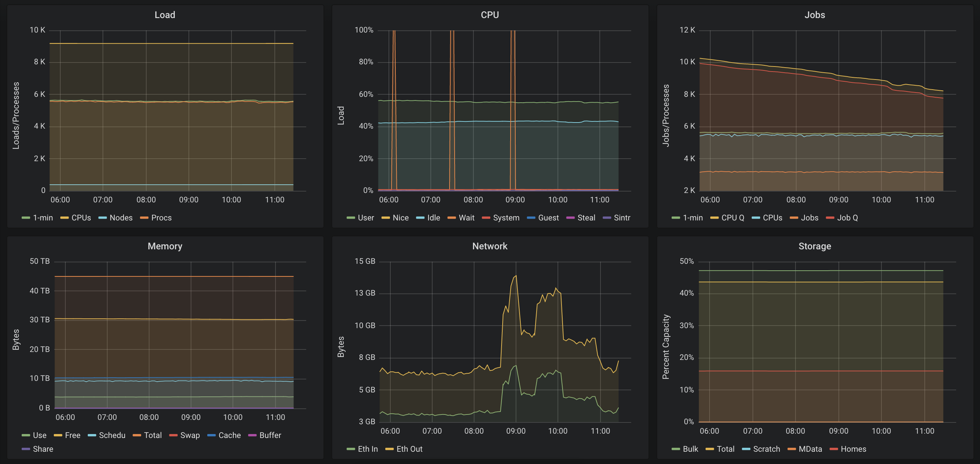980x464 pixels.
Task: Click the Network panel title
Action: click(x=490, y=246)
